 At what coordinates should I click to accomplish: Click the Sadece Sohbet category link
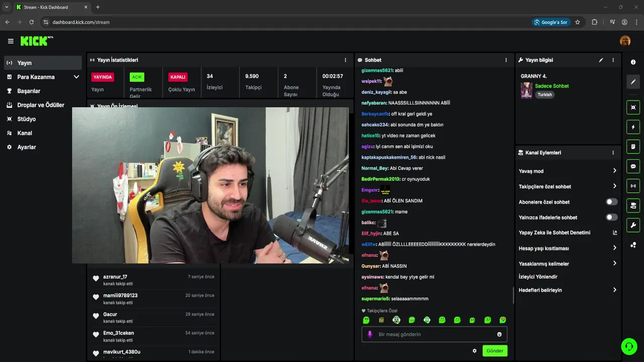[x=552, y=86]
